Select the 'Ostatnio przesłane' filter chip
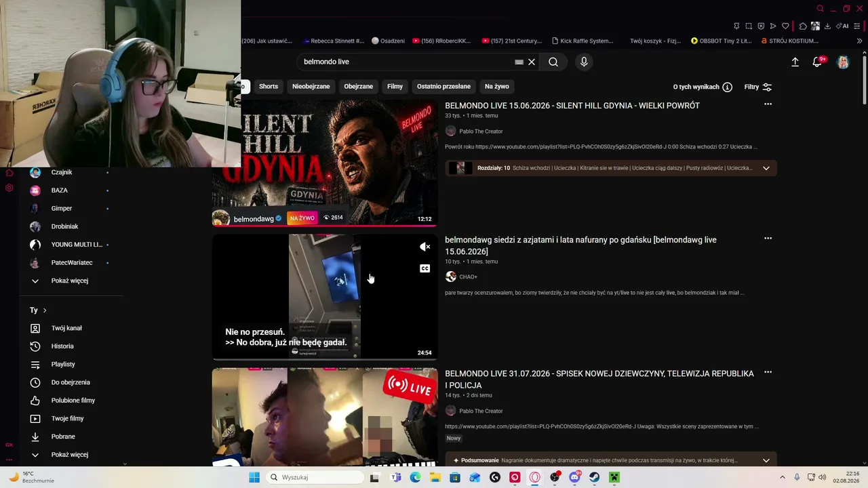The width and height of the screenshot is (868, 488). [x=443, y=87]
